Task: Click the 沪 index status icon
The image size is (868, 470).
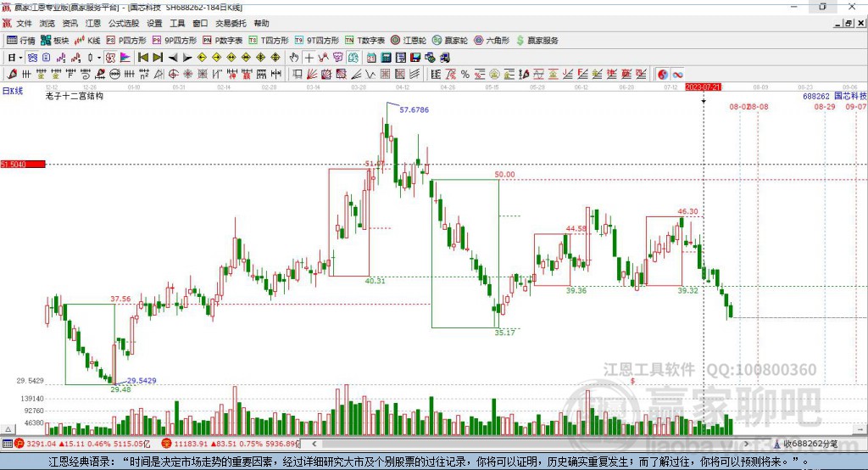Action: click(x=19, y=444)
